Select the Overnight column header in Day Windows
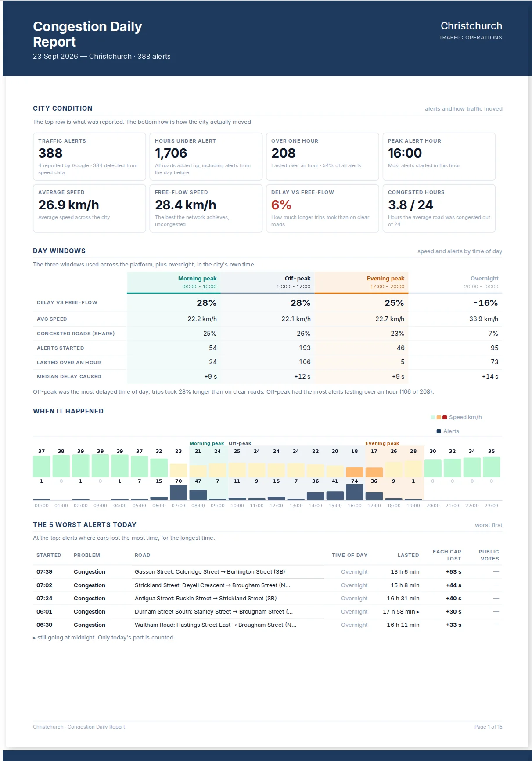Screen dimensions: 532x761 coord(456,282)
